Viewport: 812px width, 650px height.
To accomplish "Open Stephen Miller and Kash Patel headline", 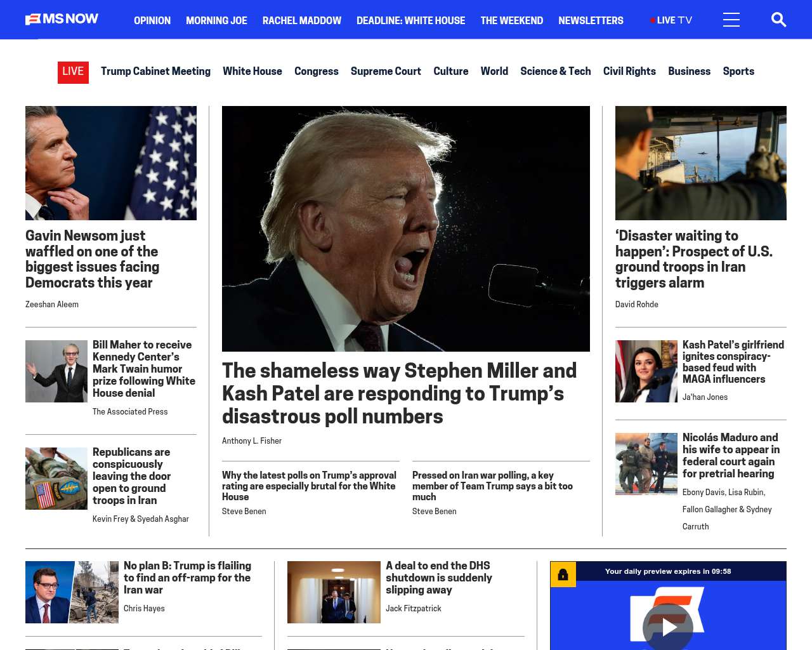I will (x=399, y=393).
